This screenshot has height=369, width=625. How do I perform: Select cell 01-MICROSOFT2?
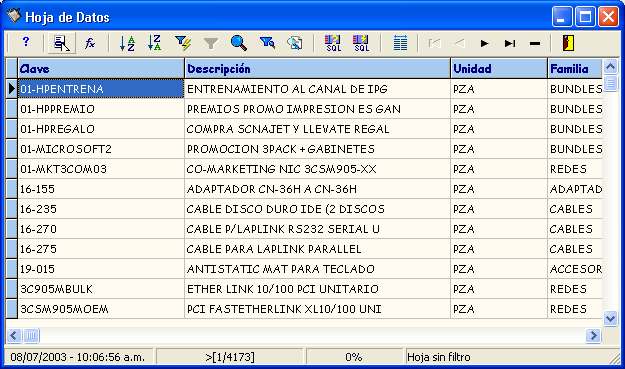[101, 149]
